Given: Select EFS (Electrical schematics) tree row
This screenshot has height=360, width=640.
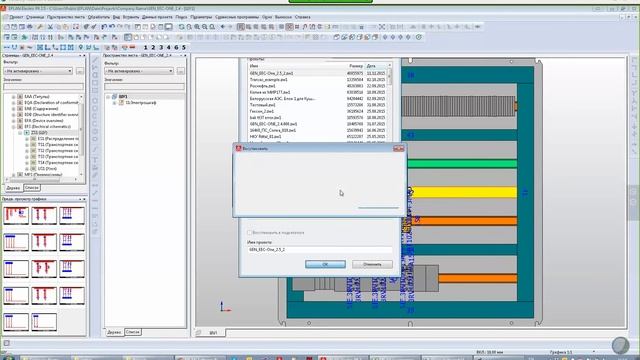Looking at the screenshot, I should pyautogui.click(x=48, y=127).
